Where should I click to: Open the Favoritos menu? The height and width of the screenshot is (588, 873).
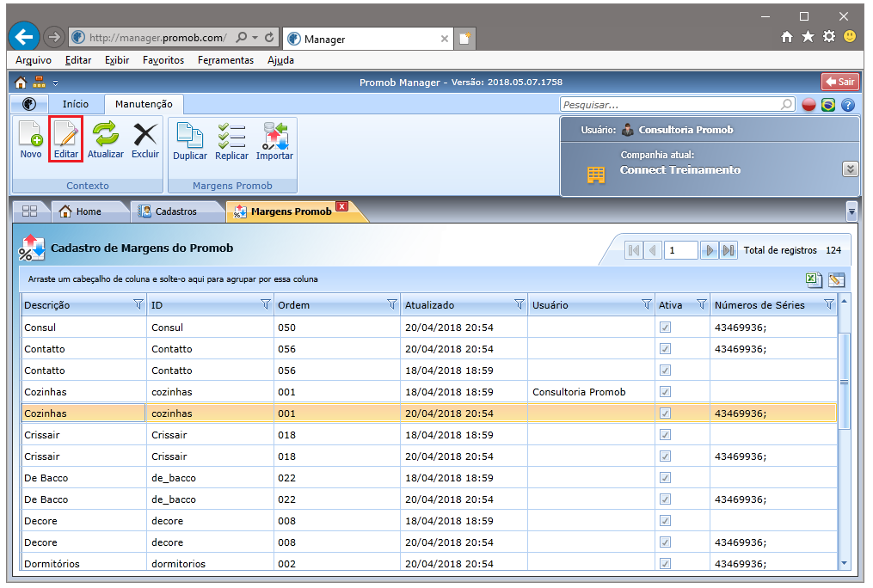pos(163,60)
